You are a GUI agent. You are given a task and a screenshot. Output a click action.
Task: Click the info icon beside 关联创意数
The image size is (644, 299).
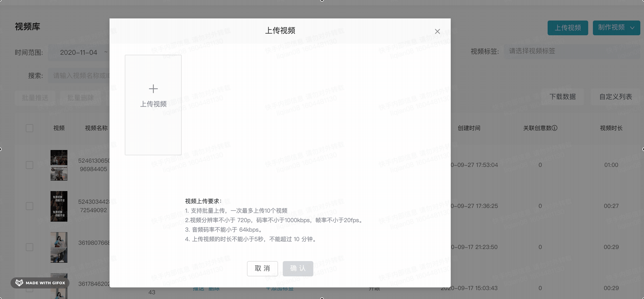[x=554, y=128]
